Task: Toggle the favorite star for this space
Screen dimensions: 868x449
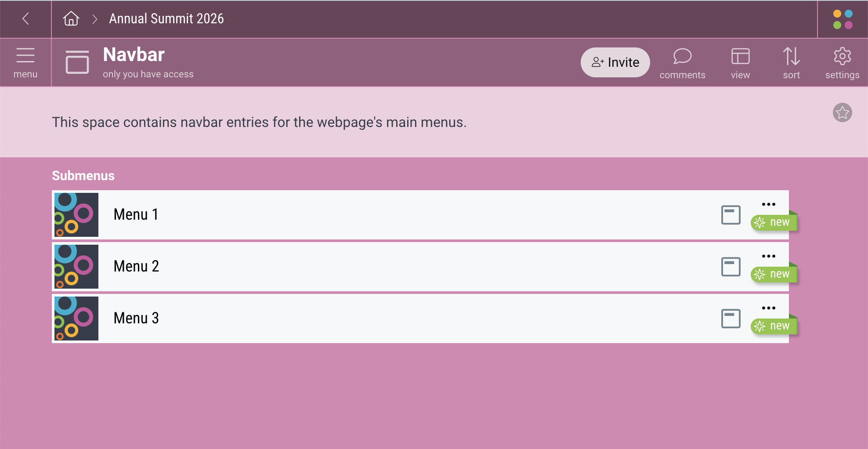Action: pos(842,113)
